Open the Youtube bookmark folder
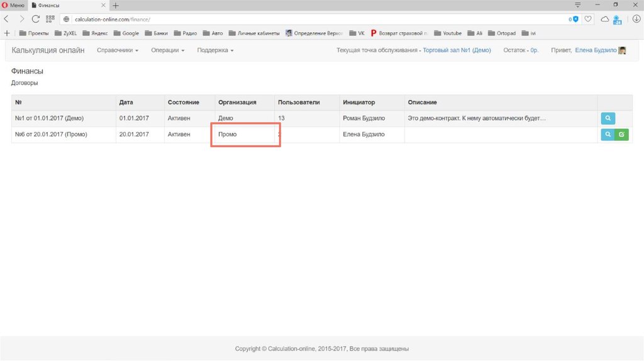The width and height of the screenshot is (644, 361). [448, 33]
